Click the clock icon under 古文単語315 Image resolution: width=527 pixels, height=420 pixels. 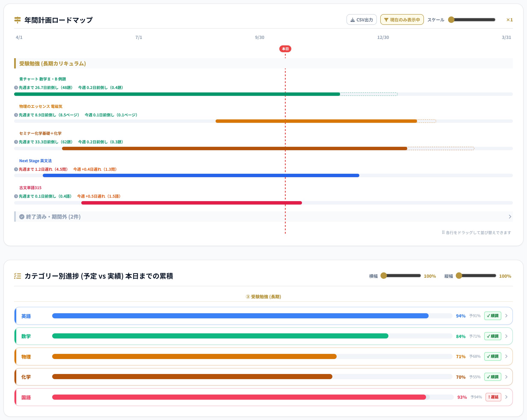[16, 196]
